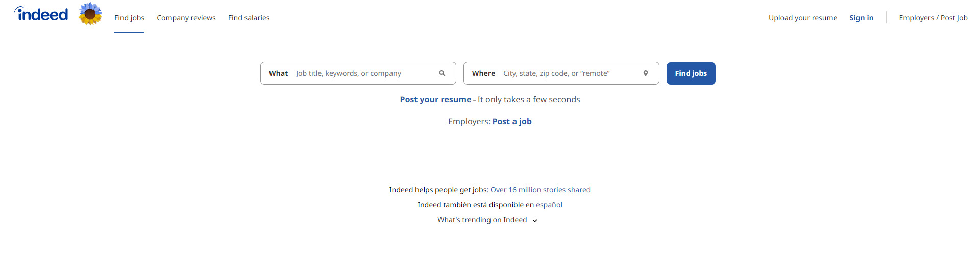980x264 pixels.
Task: Click the chevron next to trending
Action: (535, 221)
